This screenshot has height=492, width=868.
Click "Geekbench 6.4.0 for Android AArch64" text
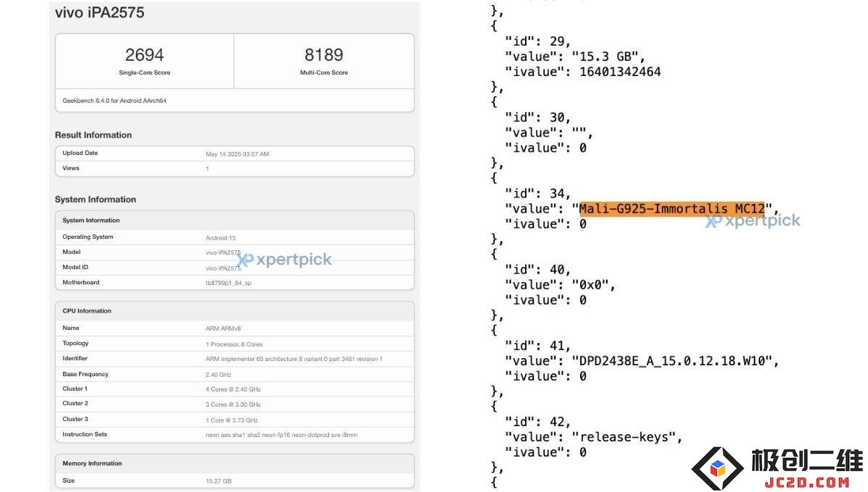pyautogui.click(x=114, y=101)
